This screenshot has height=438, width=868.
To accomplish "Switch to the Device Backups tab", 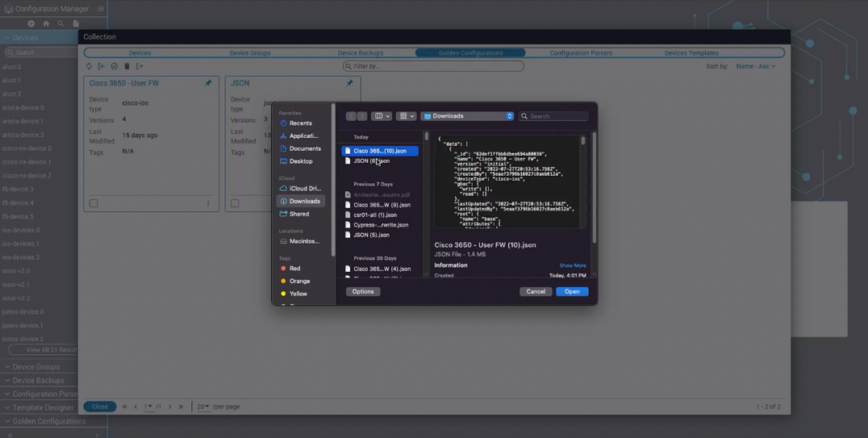I will tap(360, 53).
